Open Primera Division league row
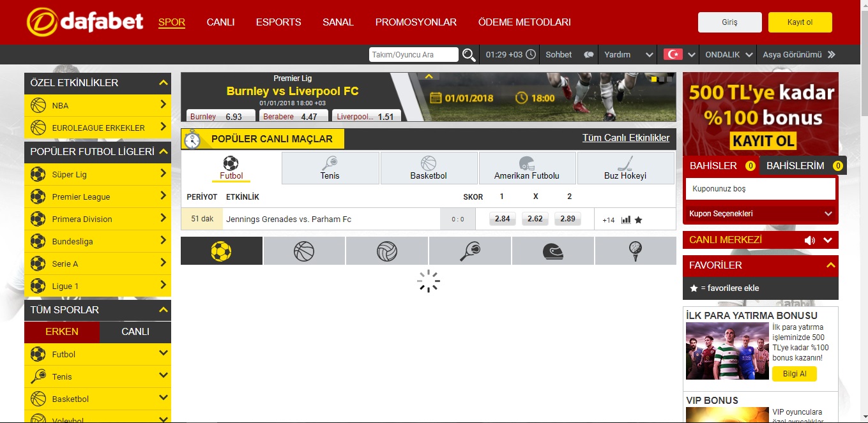Viewport: 868px width, 423px height. tap(98, 219)
